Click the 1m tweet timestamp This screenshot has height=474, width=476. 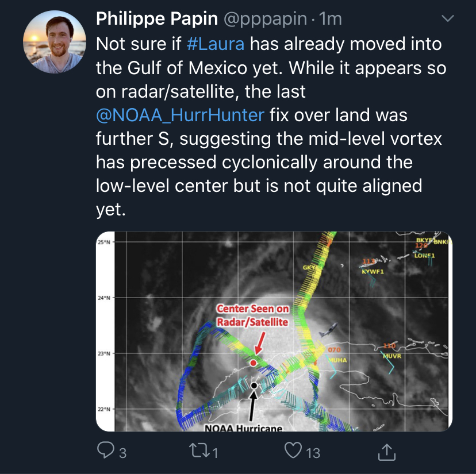click(331, 19)
